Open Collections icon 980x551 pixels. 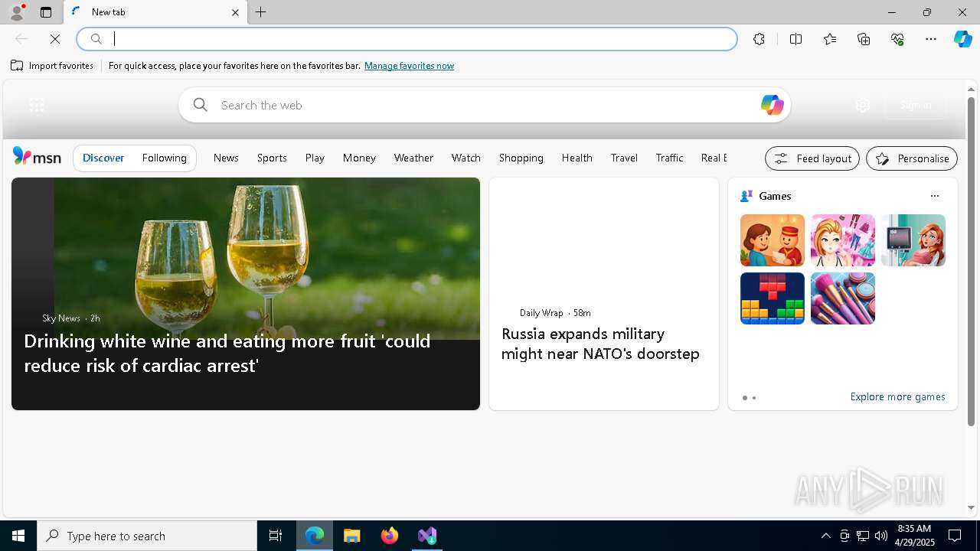click(864, 39)
